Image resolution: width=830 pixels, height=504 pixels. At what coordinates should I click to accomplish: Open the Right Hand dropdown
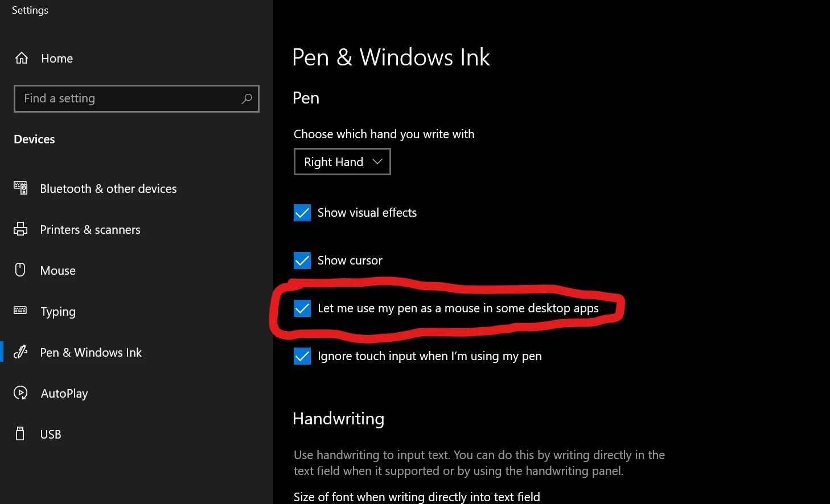[342, 162]
